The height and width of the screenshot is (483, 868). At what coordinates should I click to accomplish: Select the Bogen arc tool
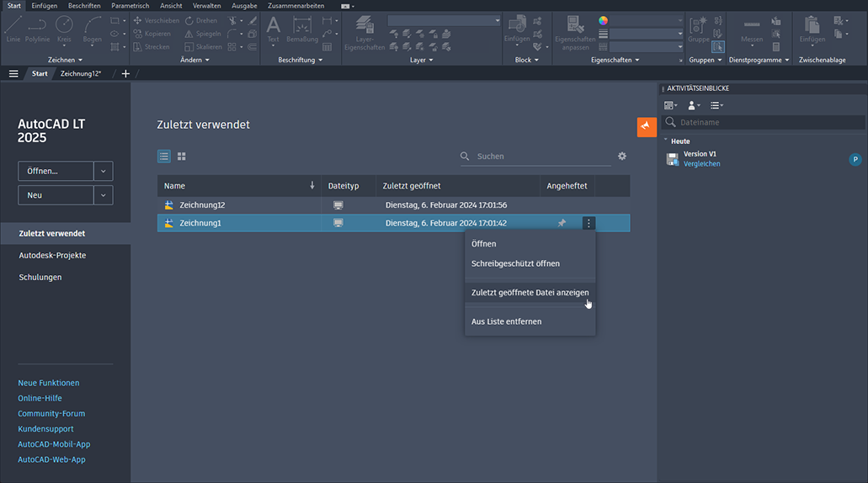tap(92, 29)
